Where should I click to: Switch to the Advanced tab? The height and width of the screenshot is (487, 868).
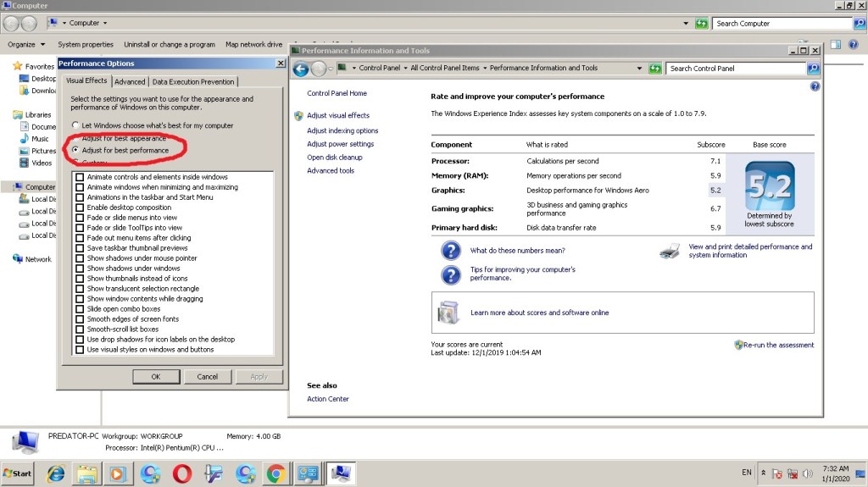pyautogui.click(x=130, y=81)
